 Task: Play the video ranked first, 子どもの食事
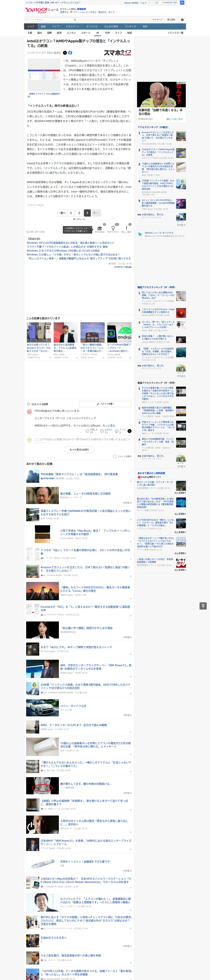coord(181,392)
